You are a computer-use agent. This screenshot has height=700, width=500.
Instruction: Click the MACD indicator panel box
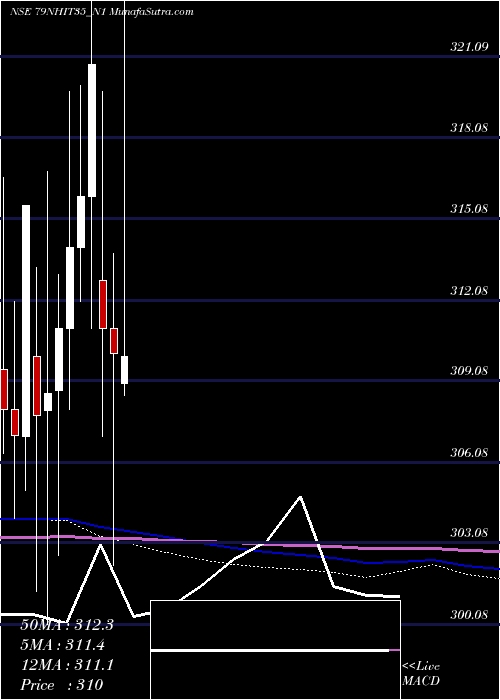click(x=275, y=650)
